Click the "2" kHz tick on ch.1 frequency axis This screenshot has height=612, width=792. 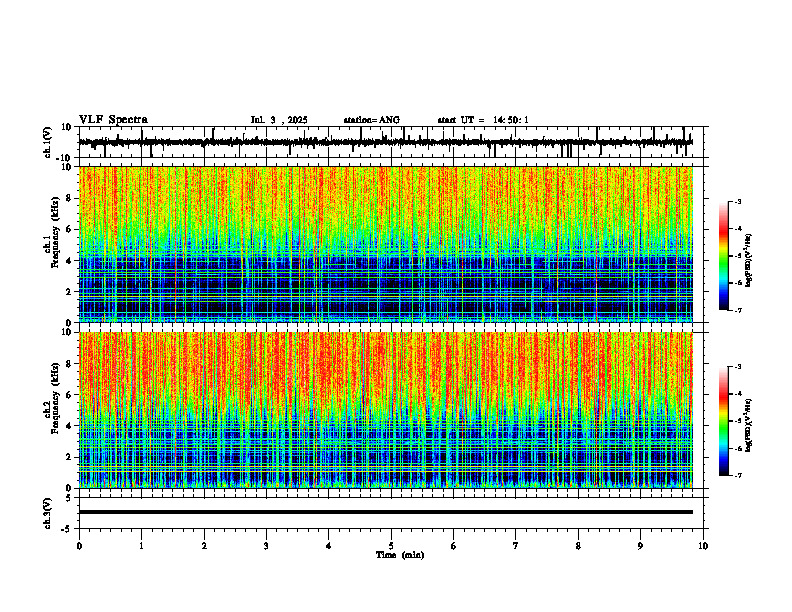click(x=70, y=291)
